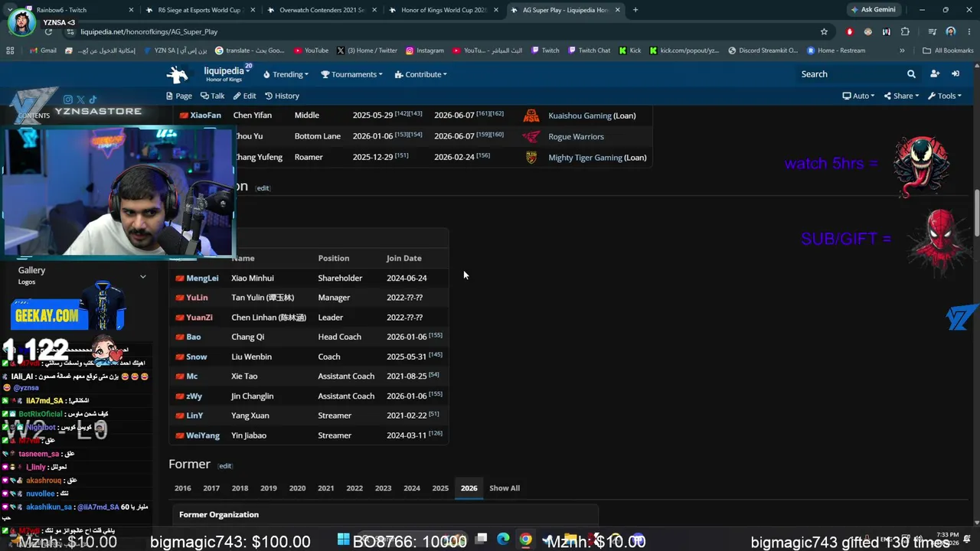Open the Tools dropdown
The image size is (980, 551).
coord(945,96)
